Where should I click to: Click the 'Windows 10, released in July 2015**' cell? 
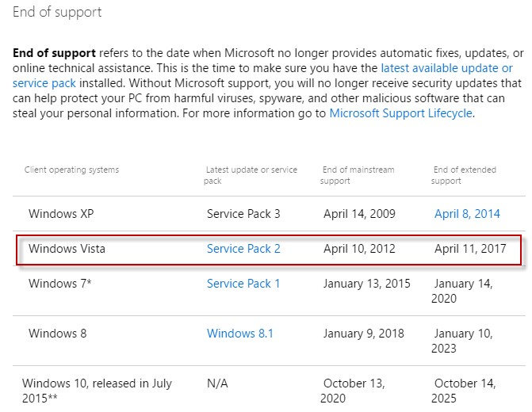[97, 391]
